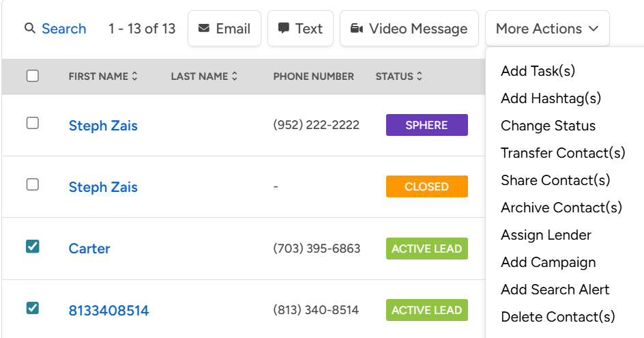Choose Add Task(s) from the menu
The height and width of the screenshot is (338, 644).
tap(538, 71)
